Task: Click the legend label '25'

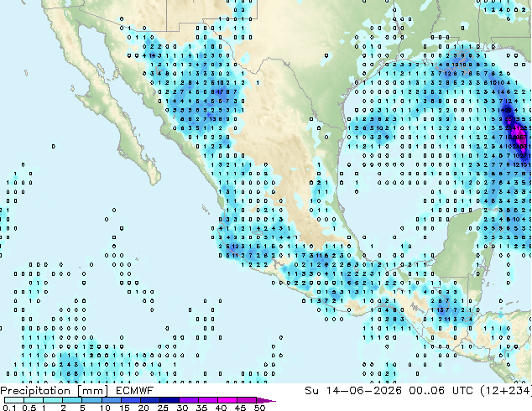Action: tap(163, 408)
